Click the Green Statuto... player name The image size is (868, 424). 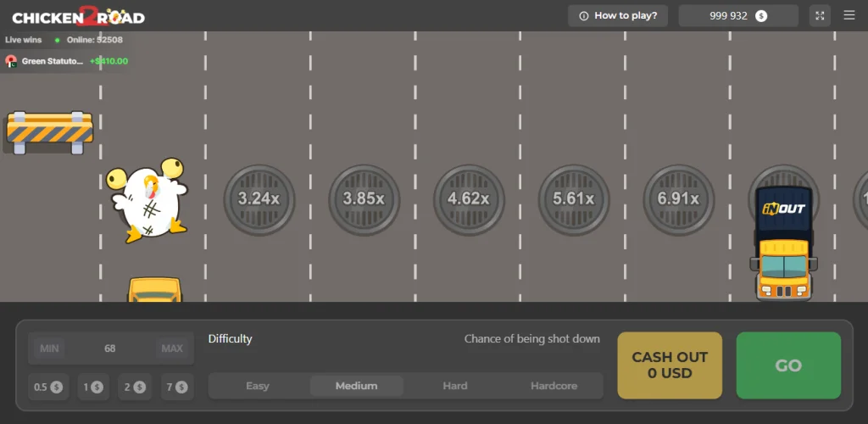coord(53,61)
